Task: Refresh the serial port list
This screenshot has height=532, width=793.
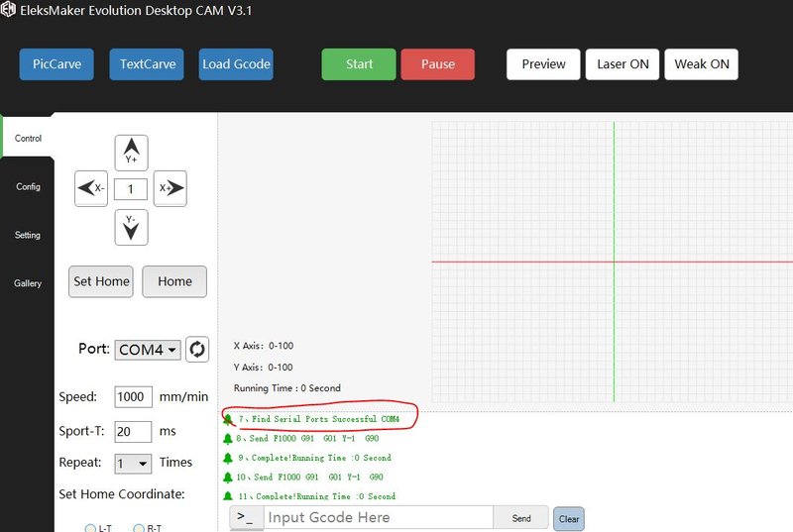Action: pos(197,349)
